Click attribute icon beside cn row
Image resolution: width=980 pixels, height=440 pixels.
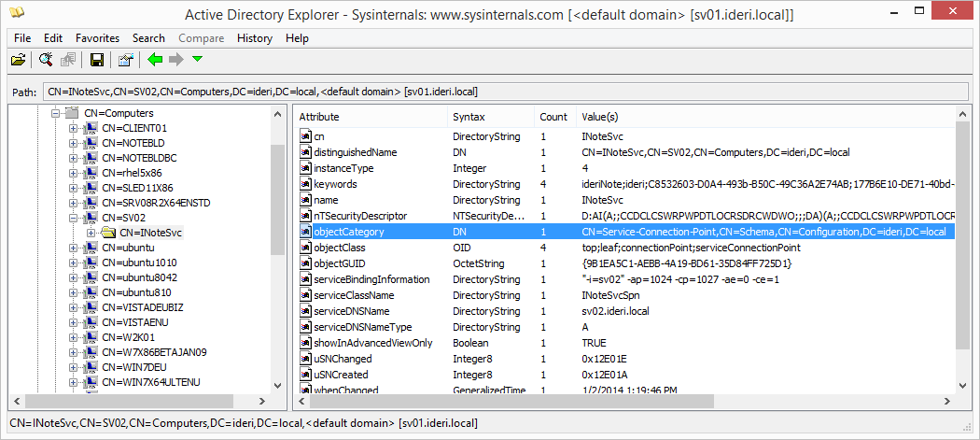pyautogui.click(x=305, y=135)
